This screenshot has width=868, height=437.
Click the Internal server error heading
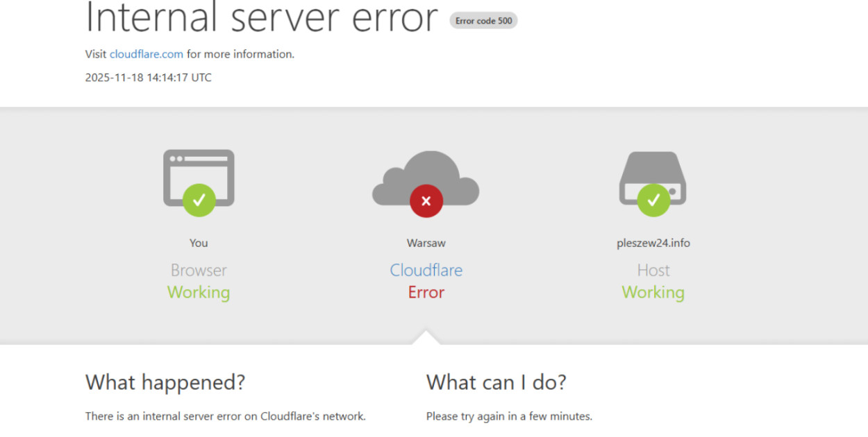click(261, 18)
